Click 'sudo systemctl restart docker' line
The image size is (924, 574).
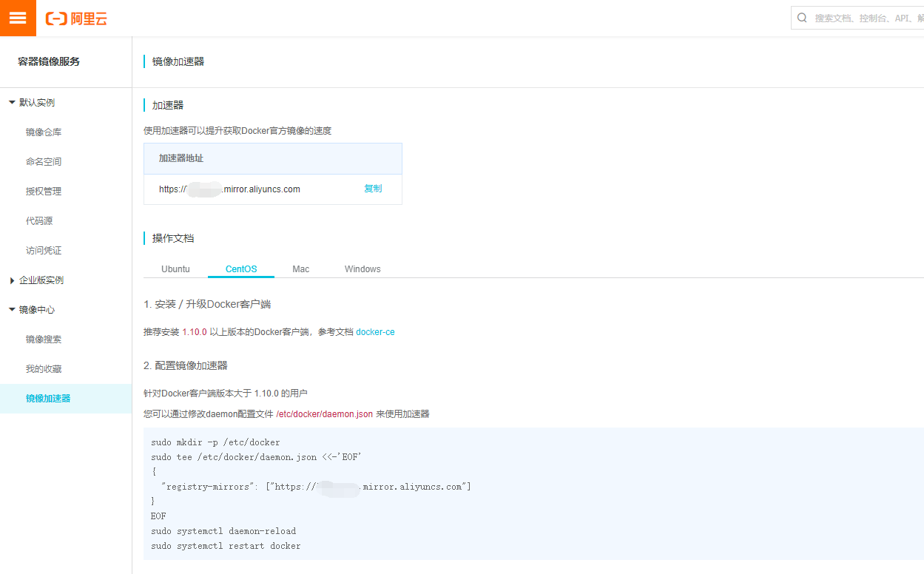(x=226, y=546)
